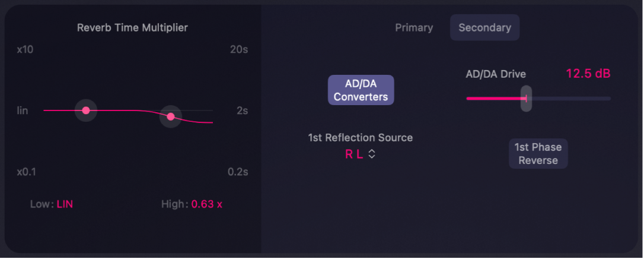Click the 2s time label
The image size is (644, 259).
pyautogui.click(x=242, y=110)
